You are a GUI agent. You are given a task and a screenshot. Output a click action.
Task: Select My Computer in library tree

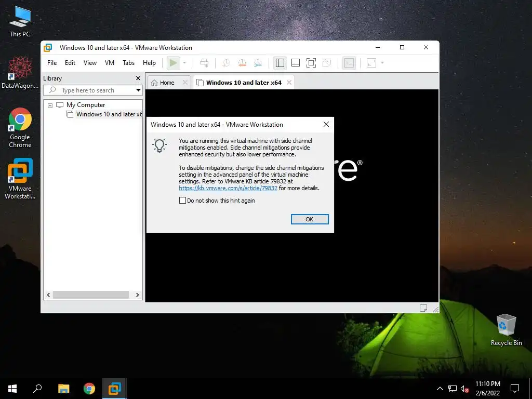(86, 105)
